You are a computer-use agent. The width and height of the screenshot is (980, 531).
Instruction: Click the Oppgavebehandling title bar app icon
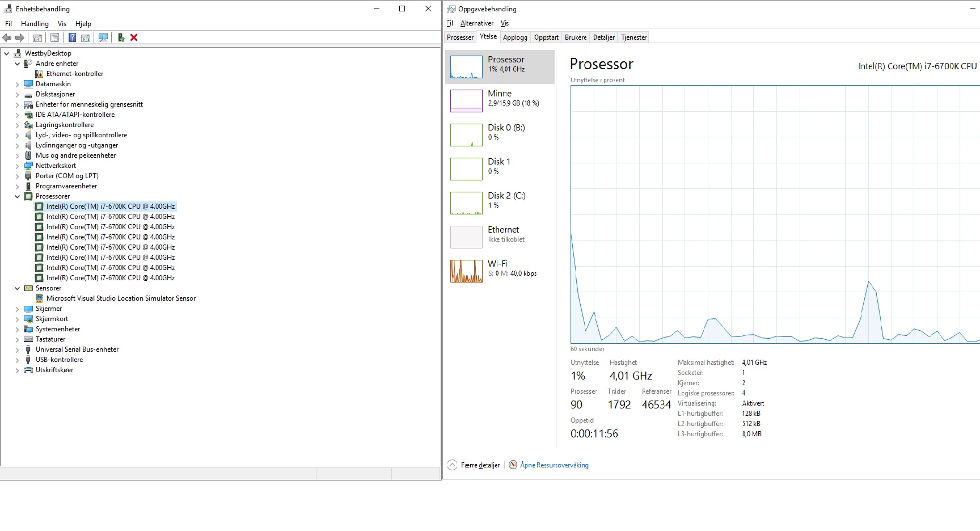point(451,9)
